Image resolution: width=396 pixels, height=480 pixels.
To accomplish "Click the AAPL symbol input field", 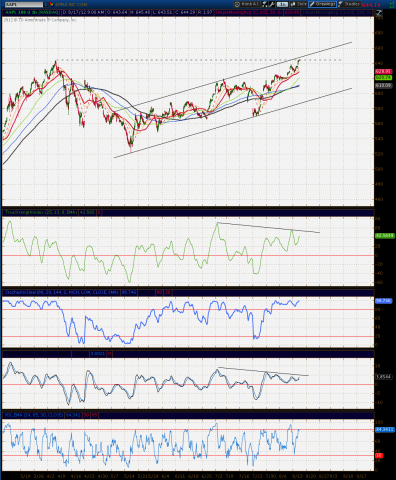I will coord(24,4).
